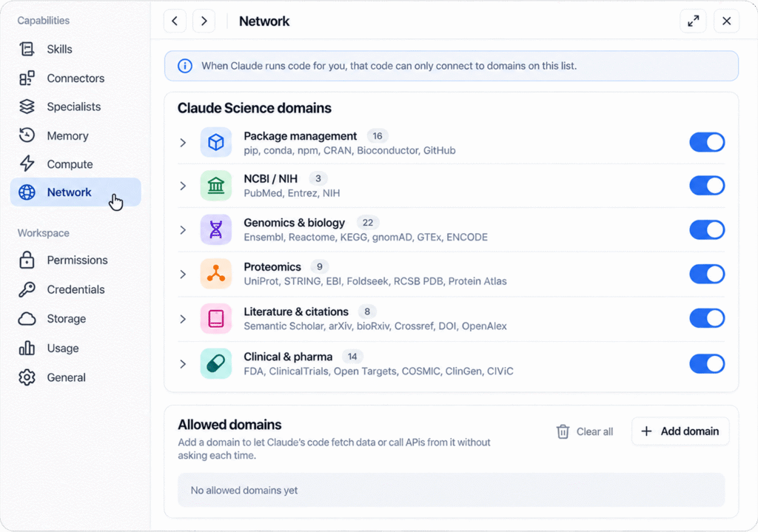Expand the Package management row chevron

[183, 143]
